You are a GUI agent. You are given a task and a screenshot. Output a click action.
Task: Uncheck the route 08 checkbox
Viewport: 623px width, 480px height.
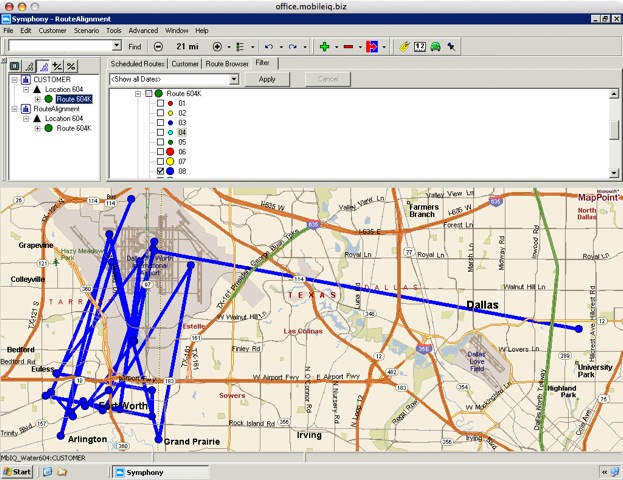160,172
